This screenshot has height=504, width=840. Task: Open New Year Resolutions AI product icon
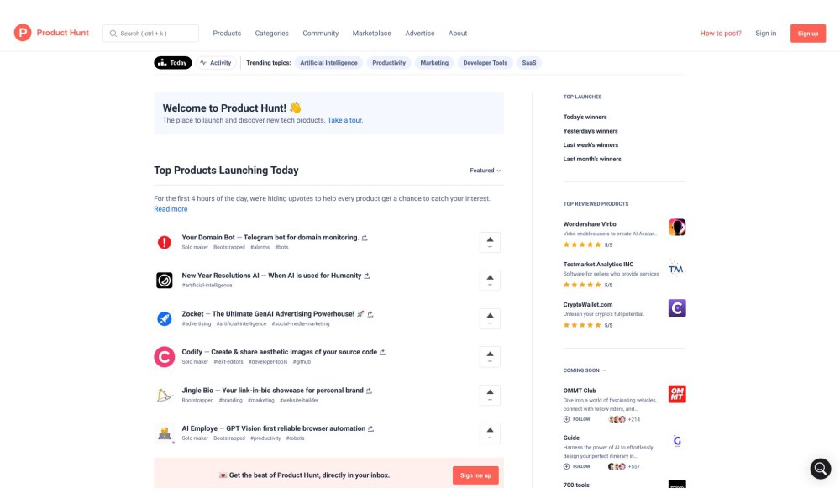[x=165, y=280]
